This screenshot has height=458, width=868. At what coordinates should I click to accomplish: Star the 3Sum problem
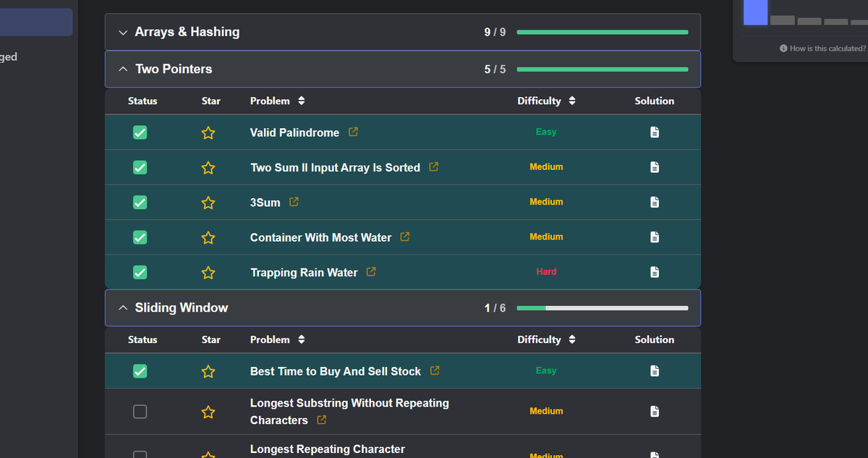[x=208, y=203]
